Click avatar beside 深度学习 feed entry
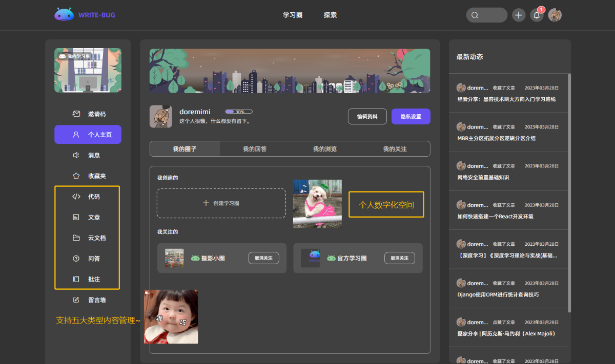Image resolution: width=615 pixels, height=364 pixels. click(461, 244)
